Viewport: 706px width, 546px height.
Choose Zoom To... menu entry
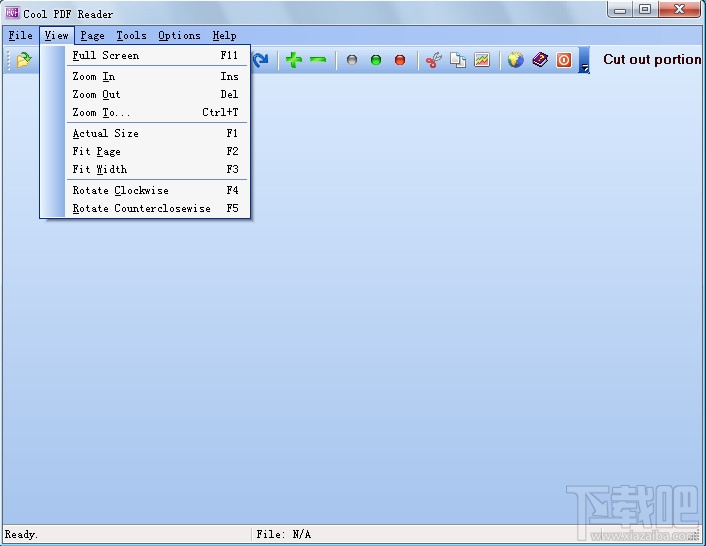pyautogui.click(x=158, y=113)
